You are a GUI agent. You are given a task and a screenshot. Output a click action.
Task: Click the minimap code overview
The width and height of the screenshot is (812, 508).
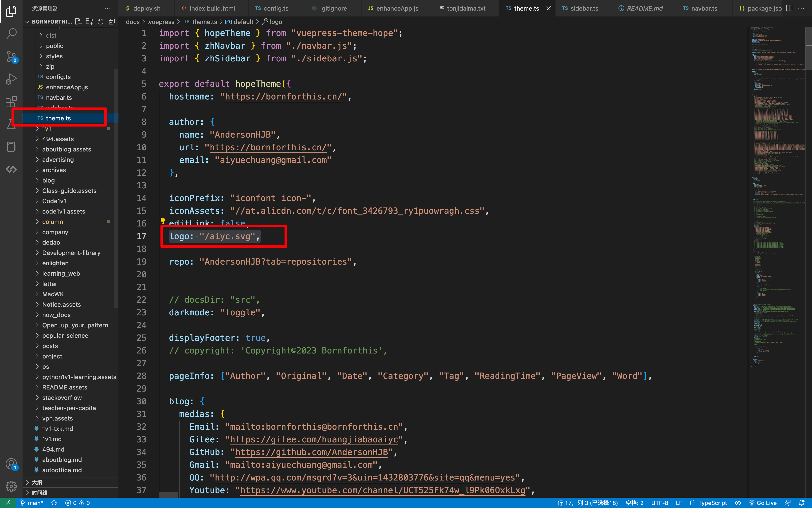coord(777,197)
